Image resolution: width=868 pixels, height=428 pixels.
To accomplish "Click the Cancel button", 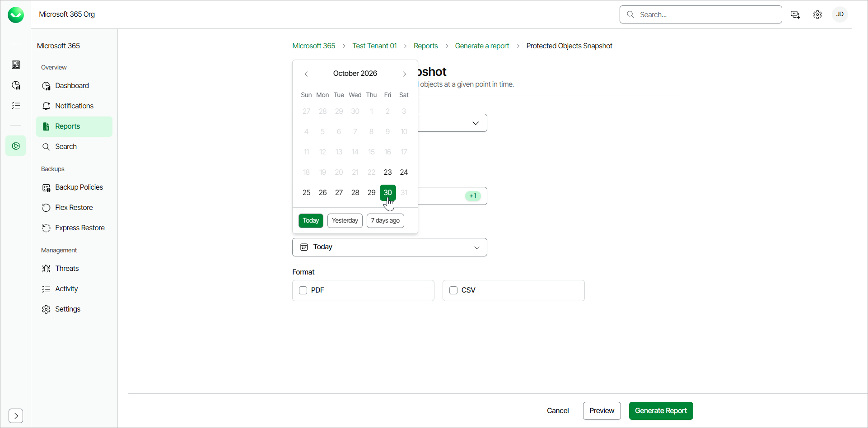I will click(x=558, y=411).
